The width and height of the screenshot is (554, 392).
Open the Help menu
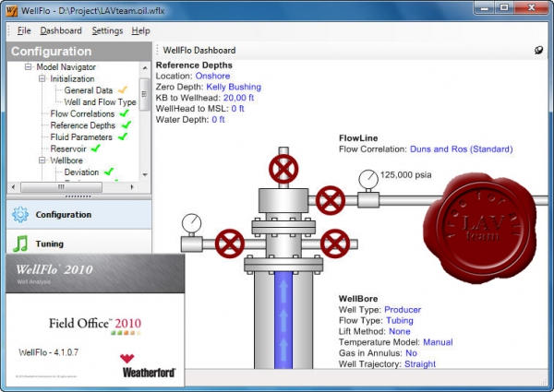tap(140, 30)
